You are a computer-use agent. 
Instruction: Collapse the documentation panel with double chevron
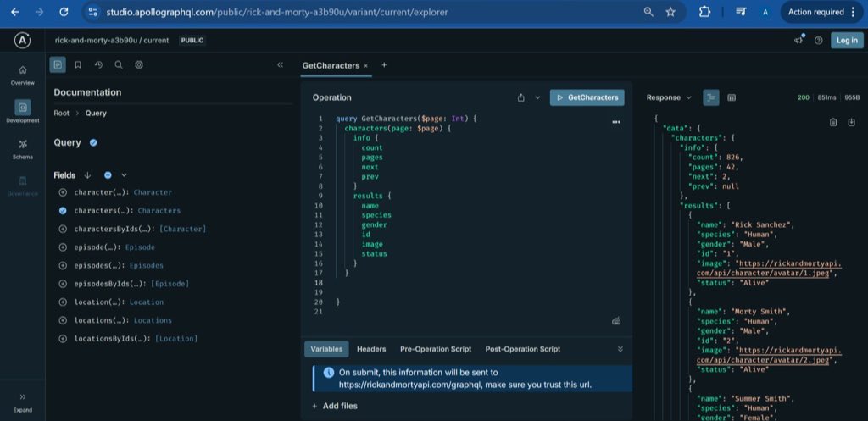(280, 64)
